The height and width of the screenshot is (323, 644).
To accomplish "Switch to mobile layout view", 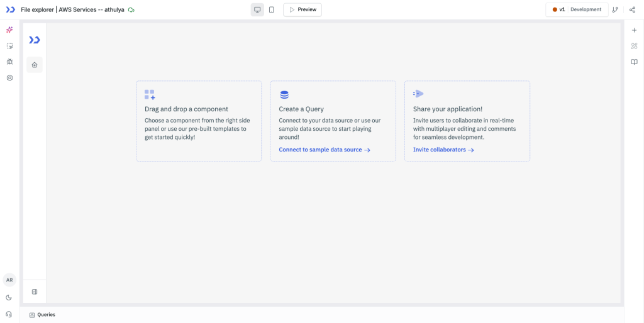I will click(272, 9).
